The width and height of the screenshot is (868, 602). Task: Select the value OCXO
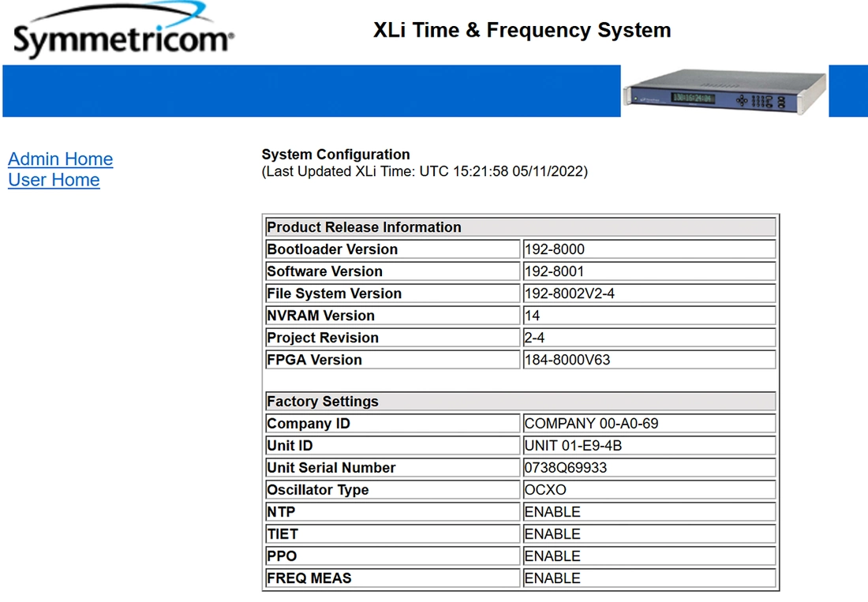545,490
